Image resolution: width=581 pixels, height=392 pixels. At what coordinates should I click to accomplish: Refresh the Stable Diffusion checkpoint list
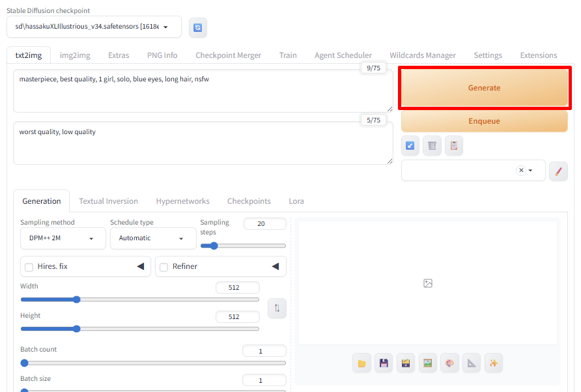[198, 27]
